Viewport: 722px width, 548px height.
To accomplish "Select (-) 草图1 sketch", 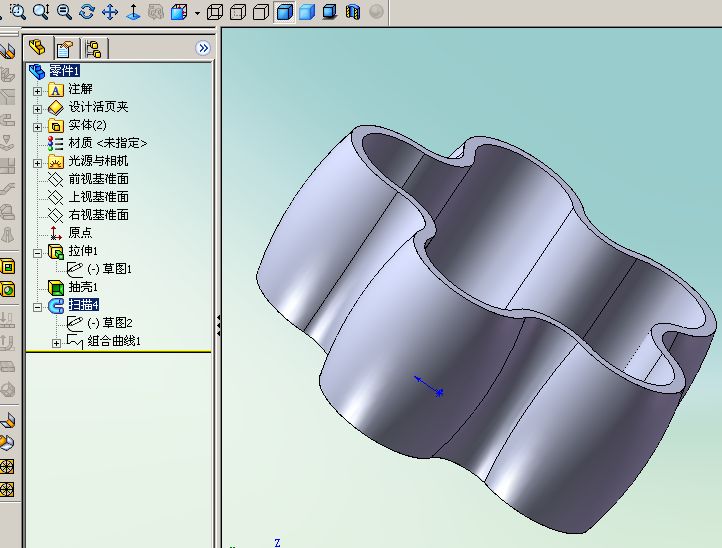I will coord(110,268).
